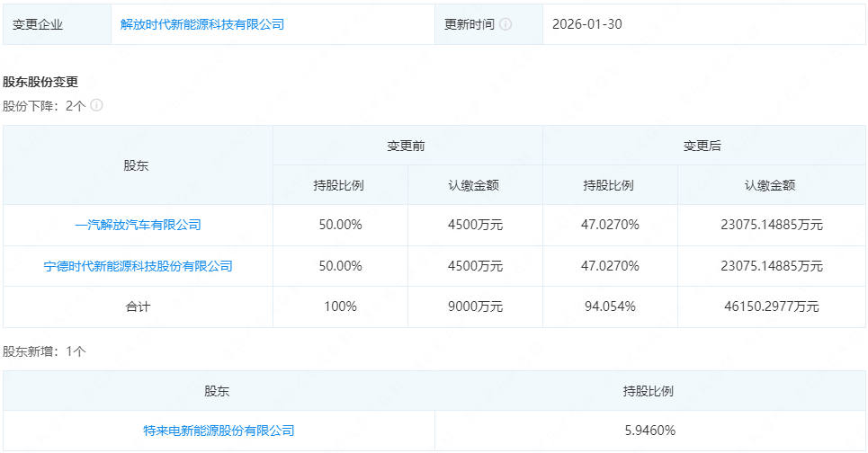Click 股东 header in new-shareholder table
Image resolution: width=868 pixels, height=453 pixels.
219,391
